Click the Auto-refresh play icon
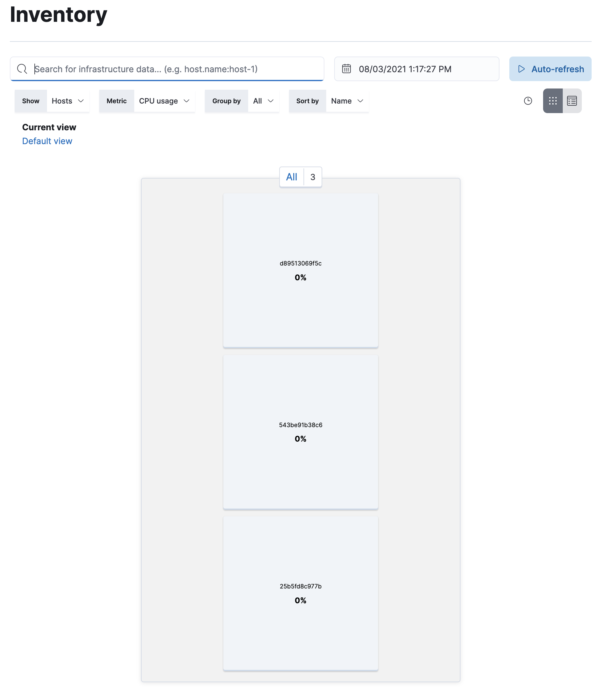The width and height of the screenshot is (599, 700). tap(521, 69)
